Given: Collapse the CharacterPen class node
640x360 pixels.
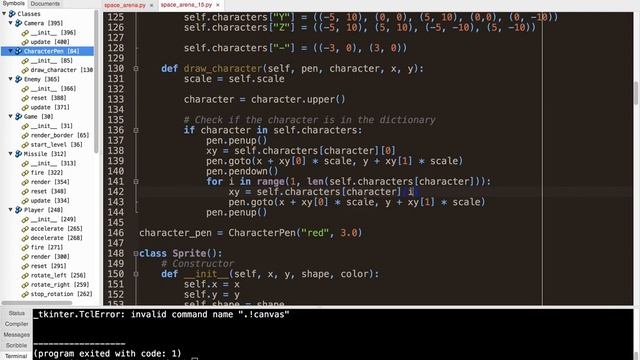Looking at the screenshot, I should coord(11,51).
